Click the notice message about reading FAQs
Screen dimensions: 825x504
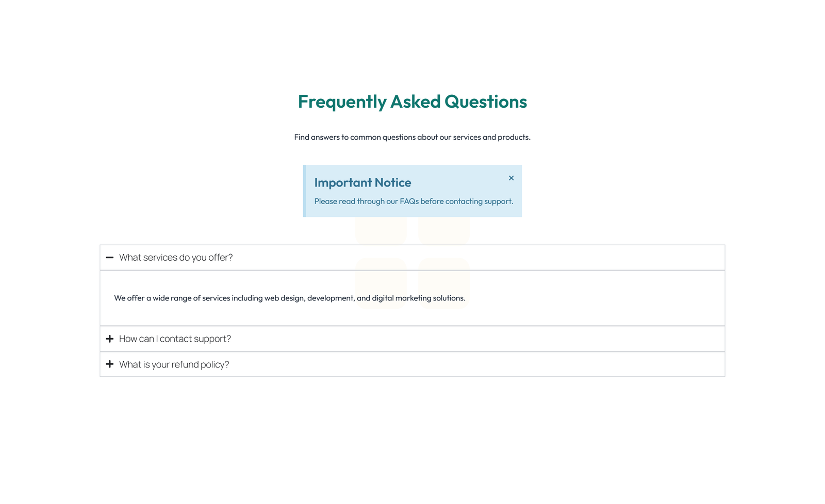[414, 201]
